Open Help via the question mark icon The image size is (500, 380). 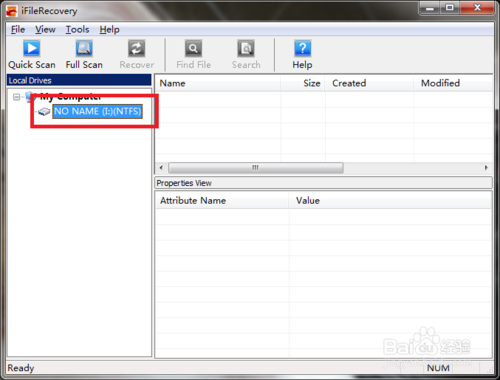point(302,49)
